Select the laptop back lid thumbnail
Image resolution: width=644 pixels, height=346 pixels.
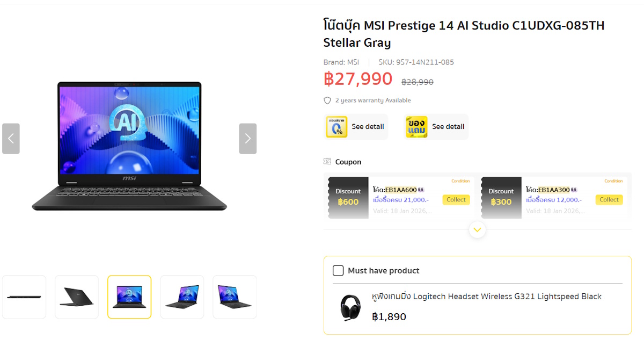[77, 297]
